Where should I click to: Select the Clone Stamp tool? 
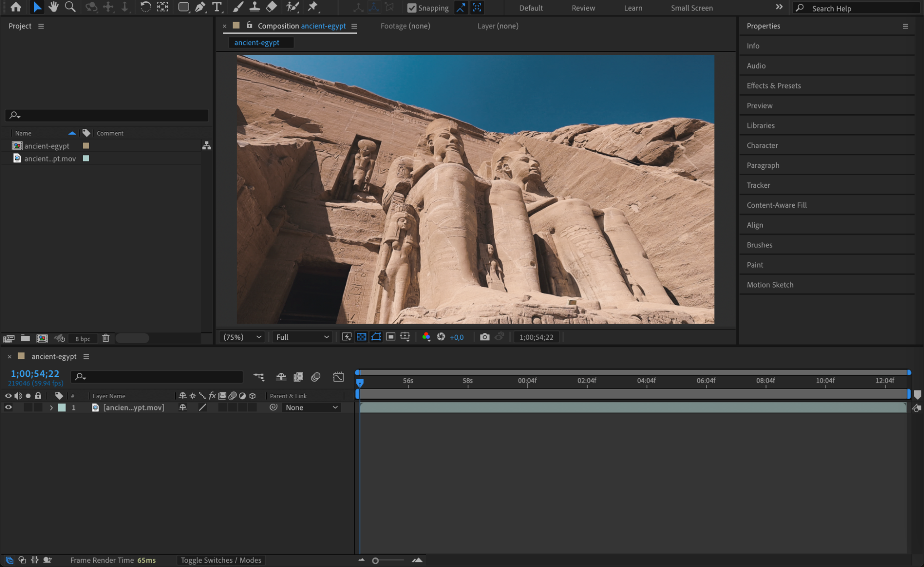(254, 7)
